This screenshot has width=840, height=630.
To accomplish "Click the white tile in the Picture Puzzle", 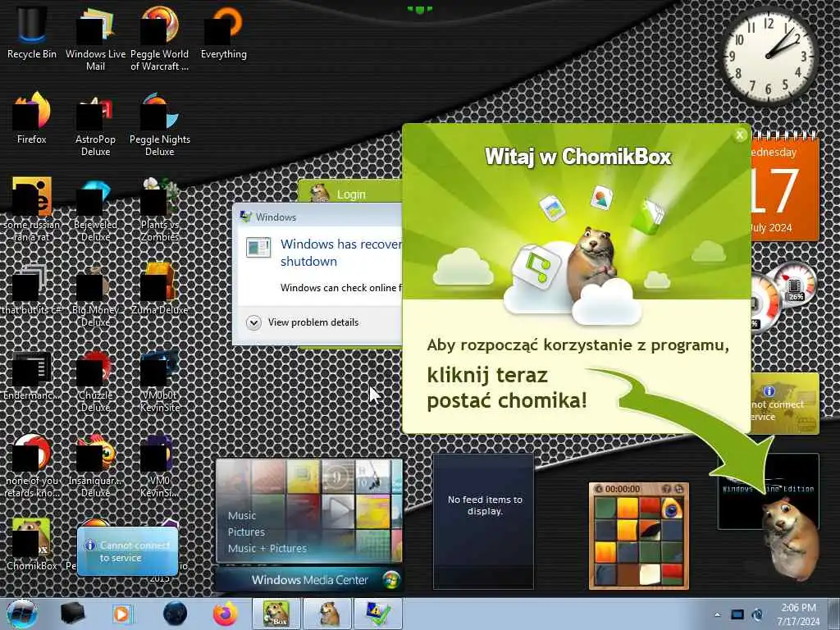I will pos(650,575).
